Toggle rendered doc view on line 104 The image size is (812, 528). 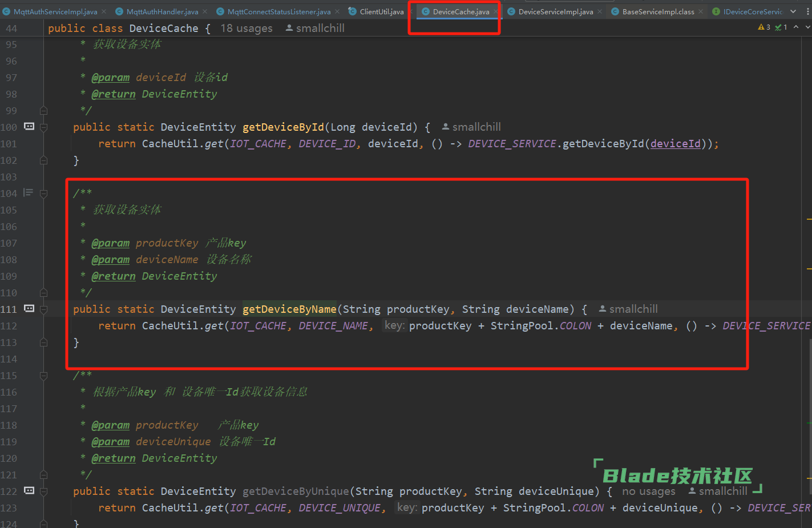[x=28, y=193]
